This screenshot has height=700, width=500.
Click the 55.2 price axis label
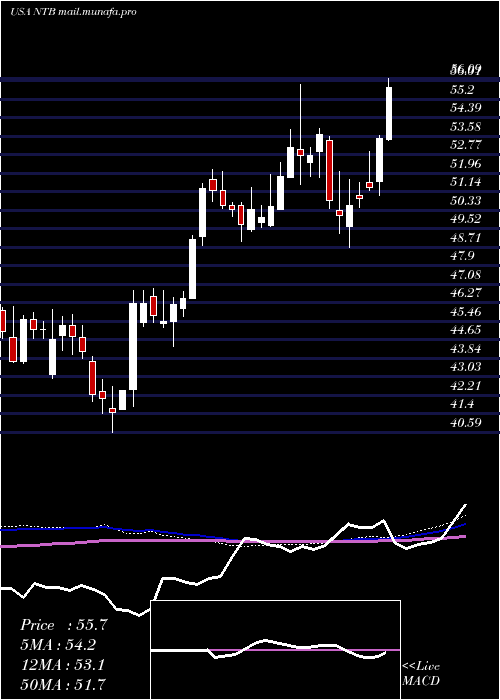pyautogui.click(x=462, y=90)
